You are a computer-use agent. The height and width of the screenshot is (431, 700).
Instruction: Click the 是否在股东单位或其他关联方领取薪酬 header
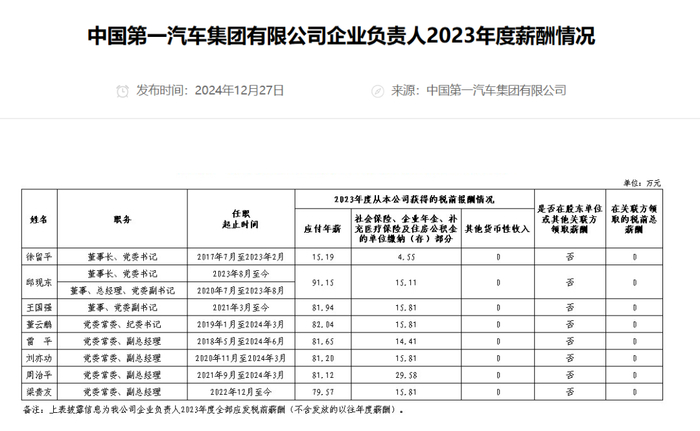click(570, 219)
